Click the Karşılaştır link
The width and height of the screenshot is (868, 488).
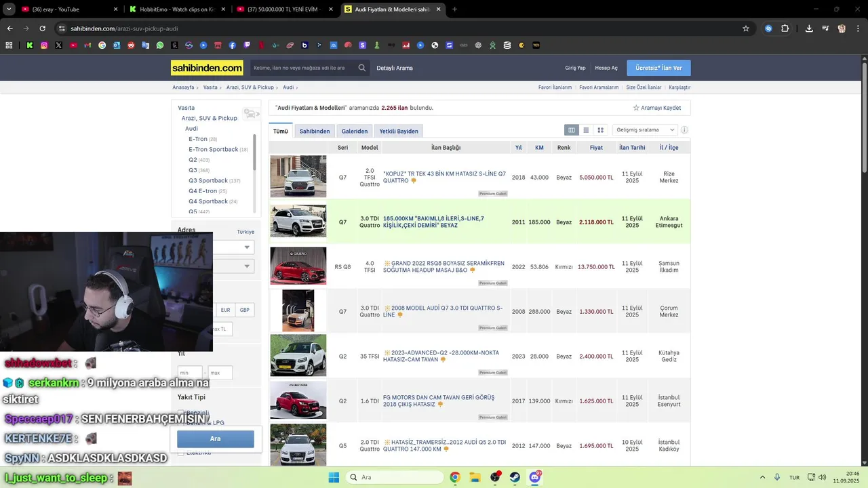[679, 87]
